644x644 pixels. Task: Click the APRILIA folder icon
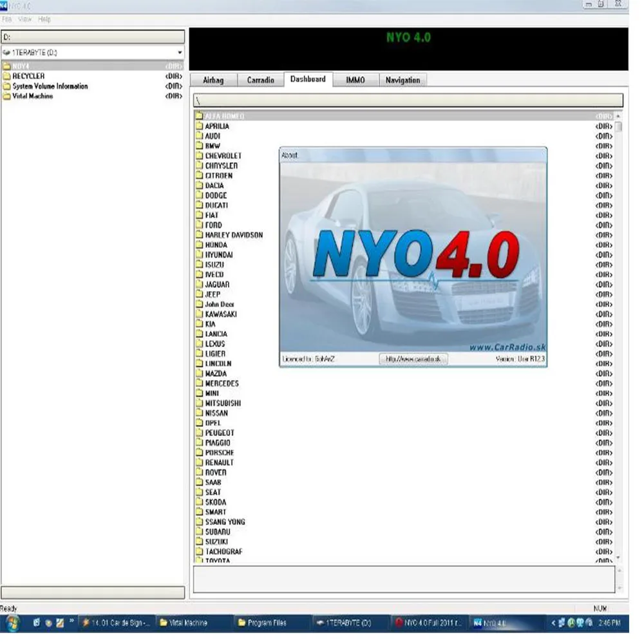tap(199, 126)
